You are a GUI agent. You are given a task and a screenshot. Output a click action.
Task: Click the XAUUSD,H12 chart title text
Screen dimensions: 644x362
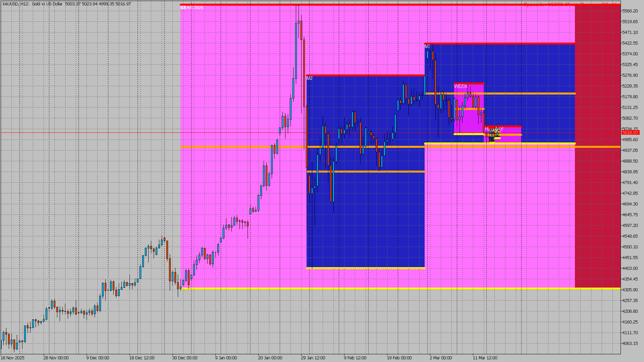coord(15,4)
